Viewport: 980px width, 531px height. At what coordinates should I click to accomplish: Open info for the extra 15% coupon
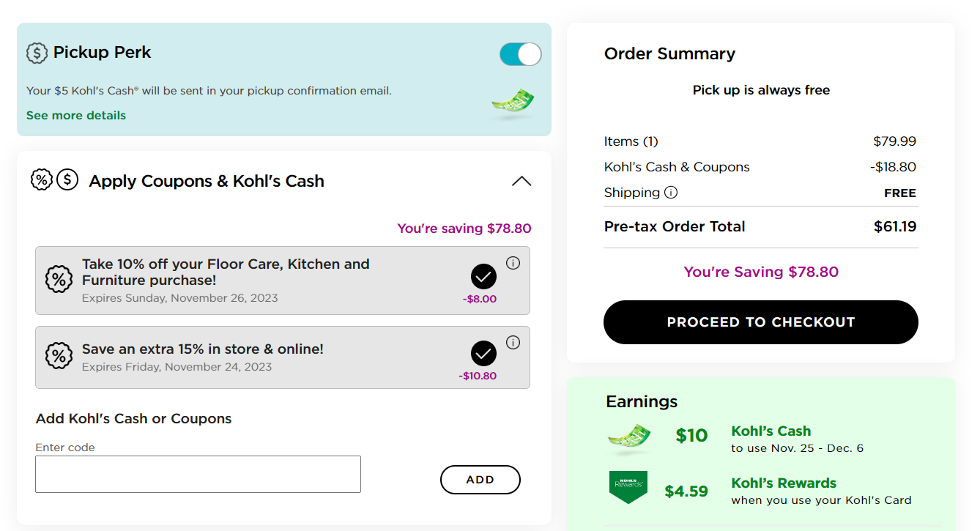(513, 343)
